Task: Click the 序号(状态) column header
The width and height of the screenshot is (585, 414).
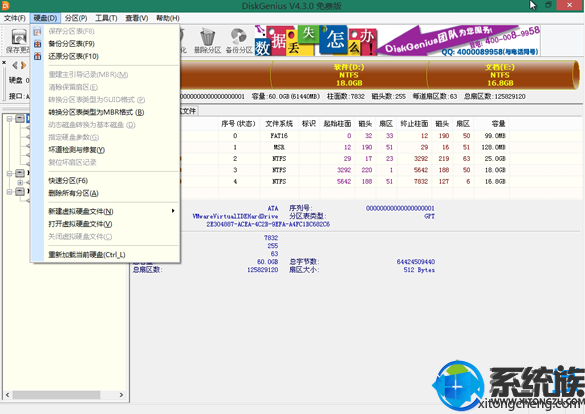Action: tap(238, 123)
